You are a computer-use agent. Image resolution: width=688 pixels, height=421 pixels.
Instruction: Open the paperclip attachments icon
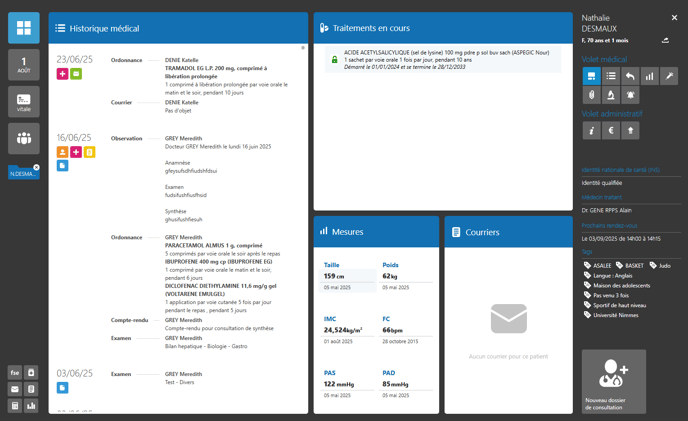(591, 95)
